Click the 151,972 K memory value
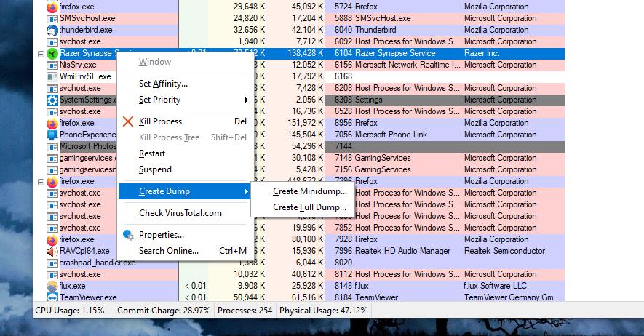Screen dimensions: 644x336 pyautogui.click(x=305, y=123)
